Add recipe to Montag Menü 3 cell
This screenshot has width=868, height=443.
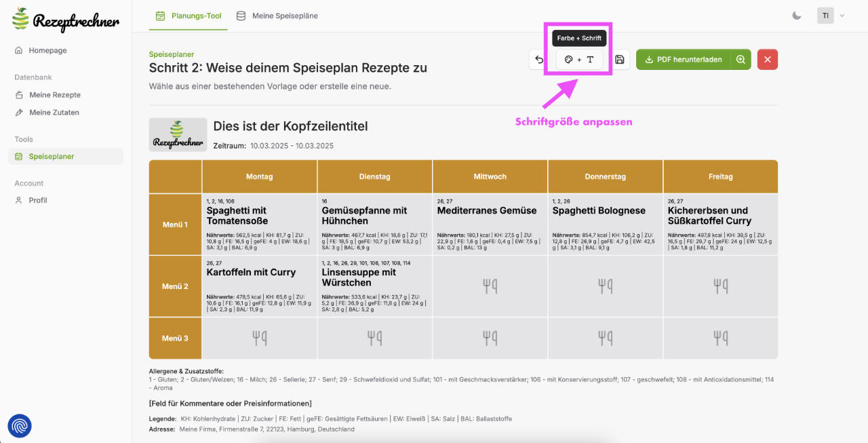coord(259,338)
